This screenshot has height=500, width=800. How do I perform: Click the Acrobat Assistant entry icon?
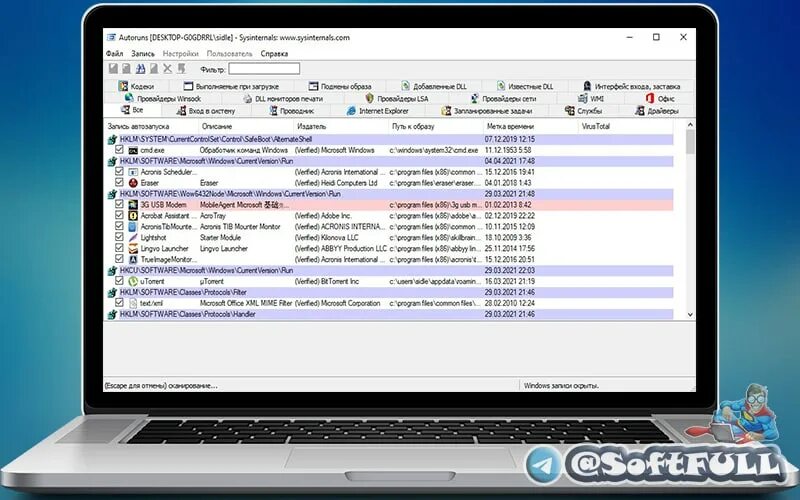(x=133, y=216)
